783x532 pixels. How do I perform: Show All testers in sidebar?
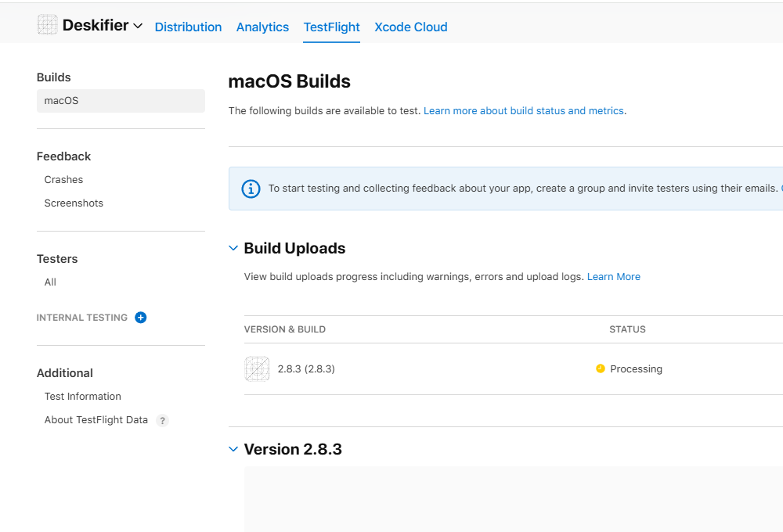50,282
